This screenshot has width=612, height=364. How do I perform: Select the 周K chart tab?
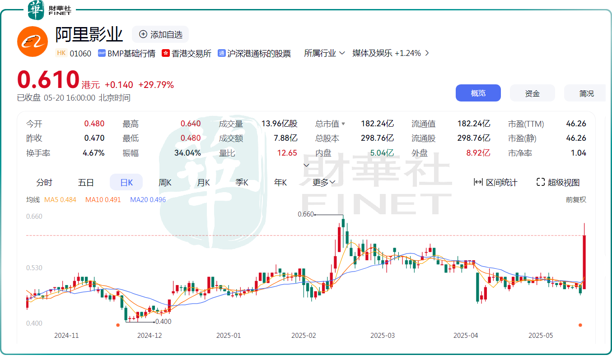165,182
